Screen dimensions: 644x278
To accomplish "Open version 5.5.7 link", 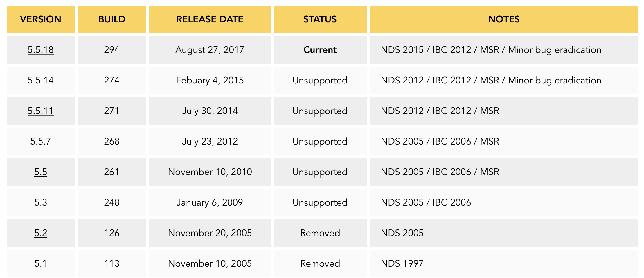I will tap(41, 141).
